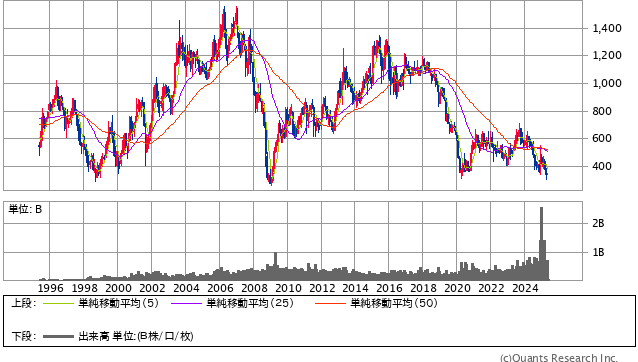This screenshot has width=638, height=362.
Task: Click the (c)Quants Research Inc. credit text
Action: [x=559, y=358]
